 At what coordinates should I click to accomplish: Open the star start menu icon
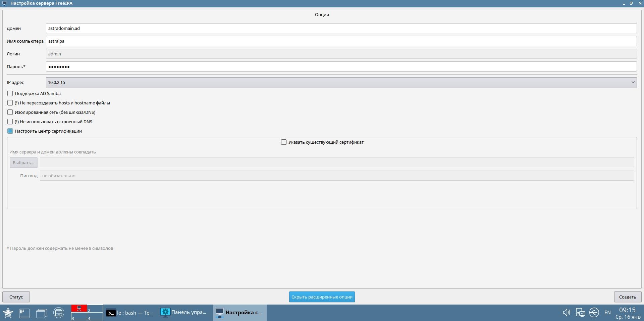[x=8, y=313]
